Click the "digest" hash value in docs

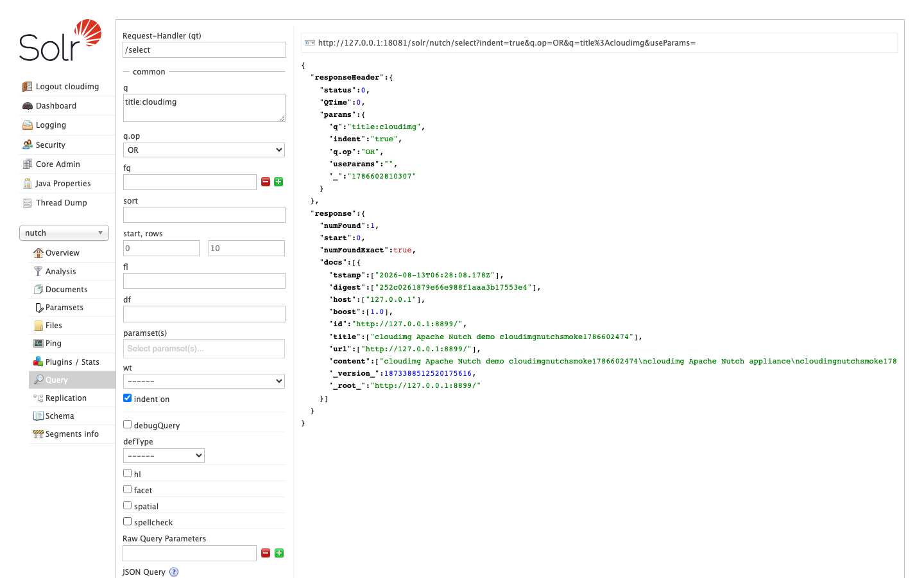pyautogui.click(x=454, y=287)
